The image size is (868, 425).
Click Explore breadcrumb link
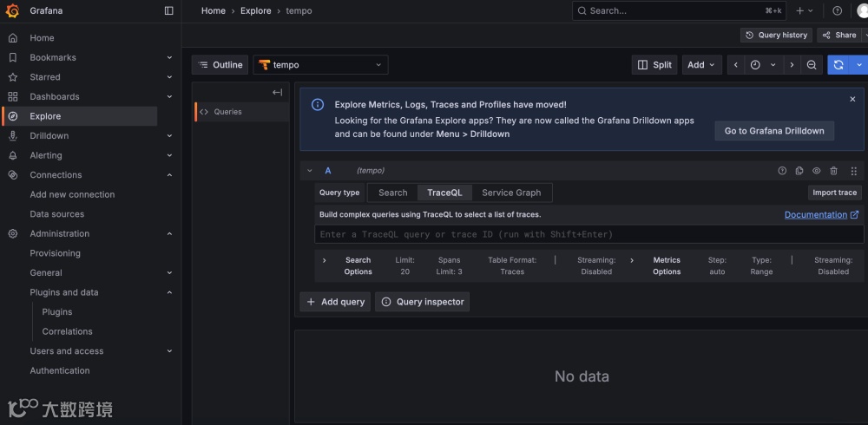pyautogui.click(x=256, y=10)
